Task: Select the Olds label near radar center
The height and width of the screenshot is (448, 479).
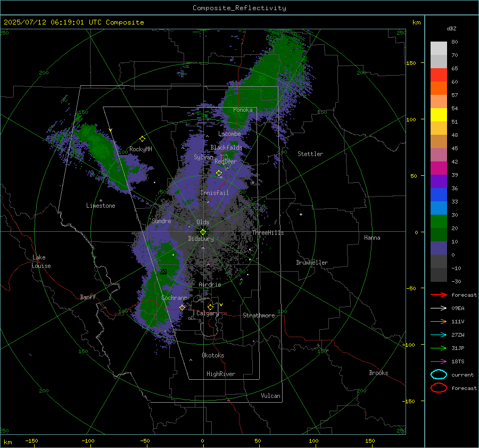Action: [x=203, y=222]
